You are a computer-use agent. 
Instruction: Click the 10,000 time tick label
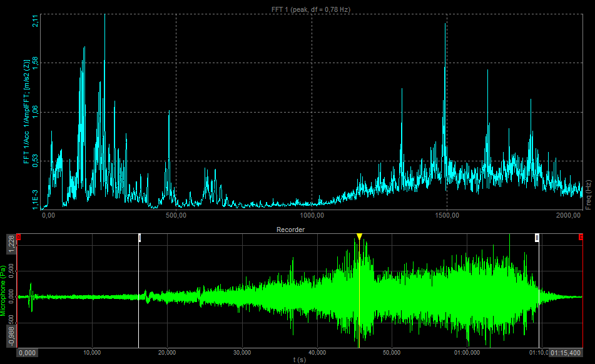pyautogui.click(x=92, y=353)
